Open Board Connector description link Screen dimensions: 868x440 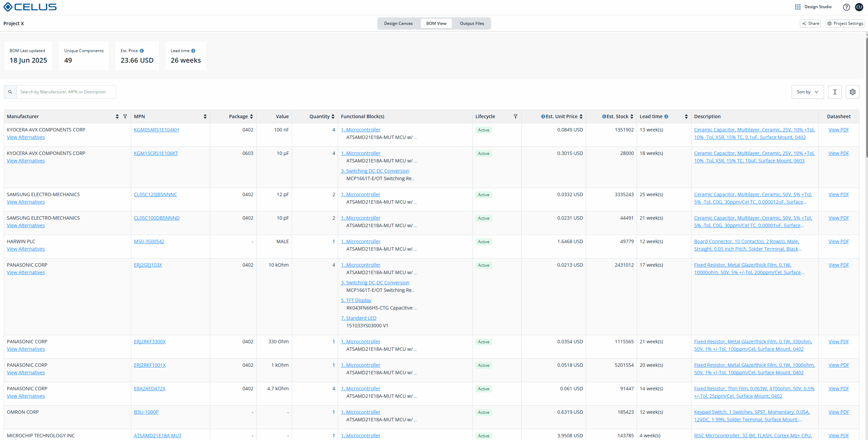coord(748,245)
